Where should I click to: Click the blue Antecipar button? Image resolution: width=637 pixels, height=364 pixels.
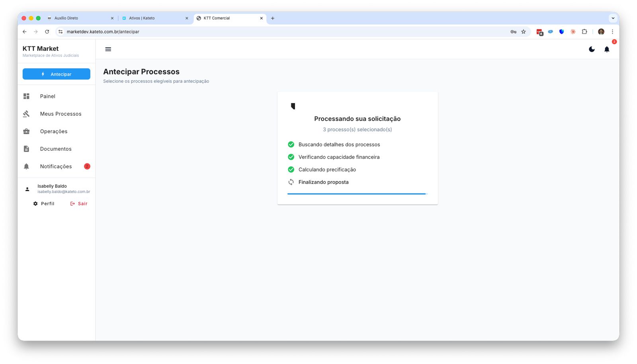[x=57, y=74]
